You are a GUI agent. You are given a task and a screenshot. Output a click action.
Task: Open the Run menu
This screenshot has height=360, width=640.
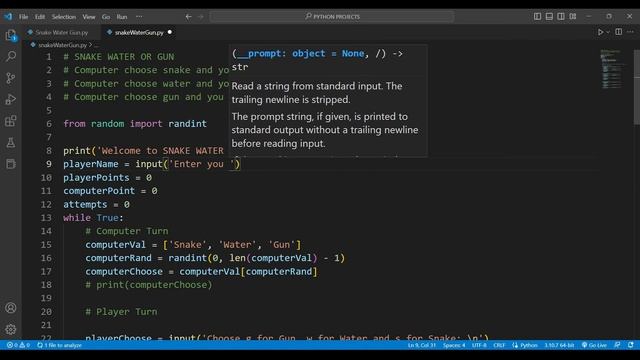coord(122,17)
